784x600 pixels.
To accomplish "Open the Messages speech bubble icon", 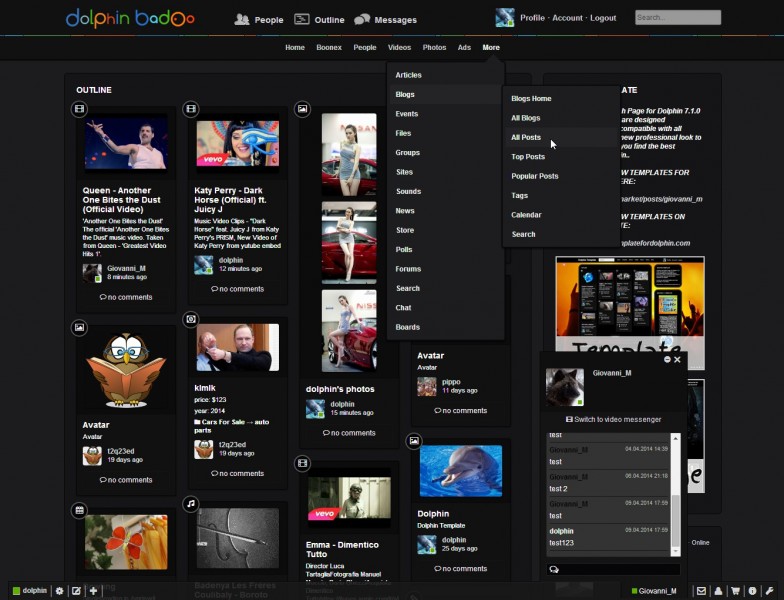I will coord(362,20).
